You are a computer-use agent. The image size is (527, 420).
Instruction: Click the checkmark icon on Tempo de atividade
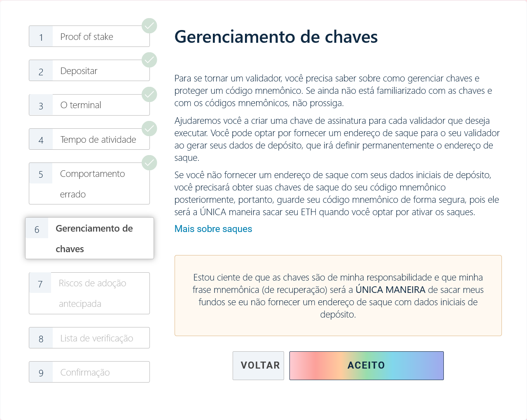coord(149,128)
